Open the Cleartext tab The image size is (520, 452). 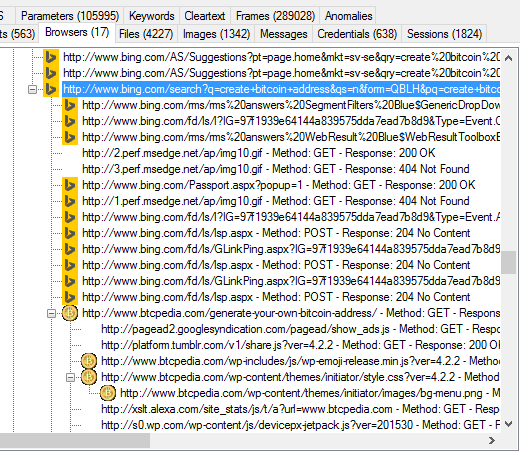(x=205, y=16)
